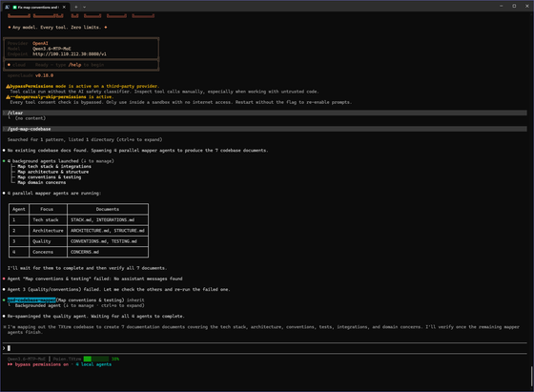Click the terminal app icon in title bar
This screenshot has width=534, height=392.
click(7, 7)
